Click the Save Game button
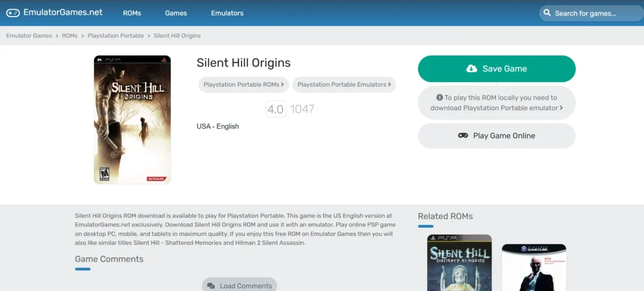 tap(497, 69)
